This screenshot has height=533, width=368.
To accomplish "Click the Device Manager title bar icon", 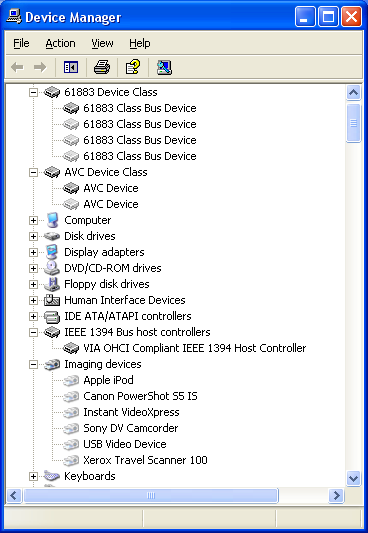I will click(x=14, y=17).
